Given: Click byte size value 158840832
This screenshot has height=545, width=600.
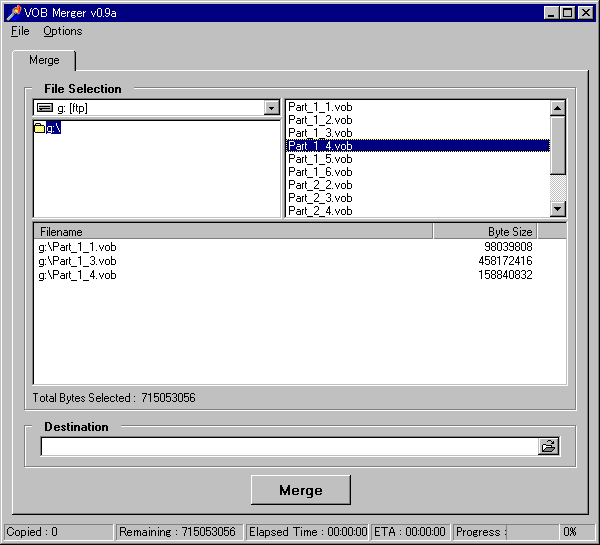Looking at the screenshot, I should click(x=505, y=275).
